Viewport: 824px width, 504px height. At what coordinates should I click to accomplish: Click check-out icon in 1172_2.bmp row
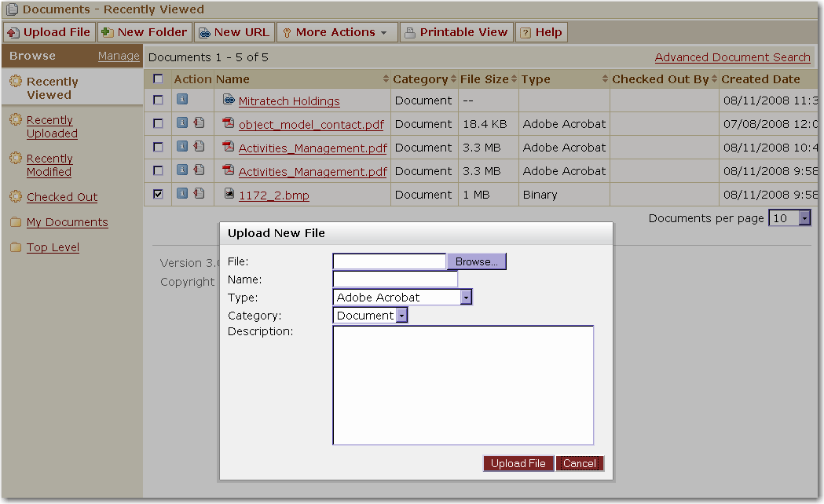coord(199,193)
